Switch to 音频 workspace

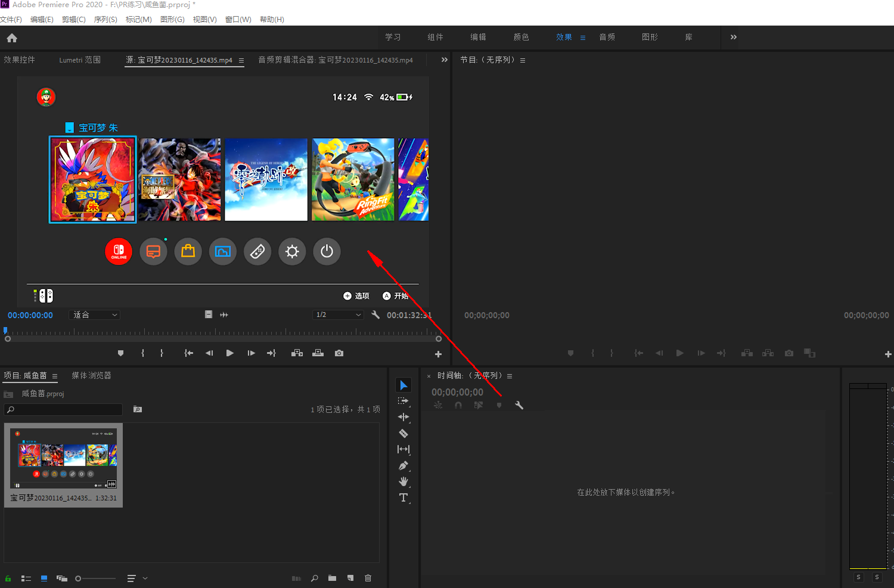point(607,37)
